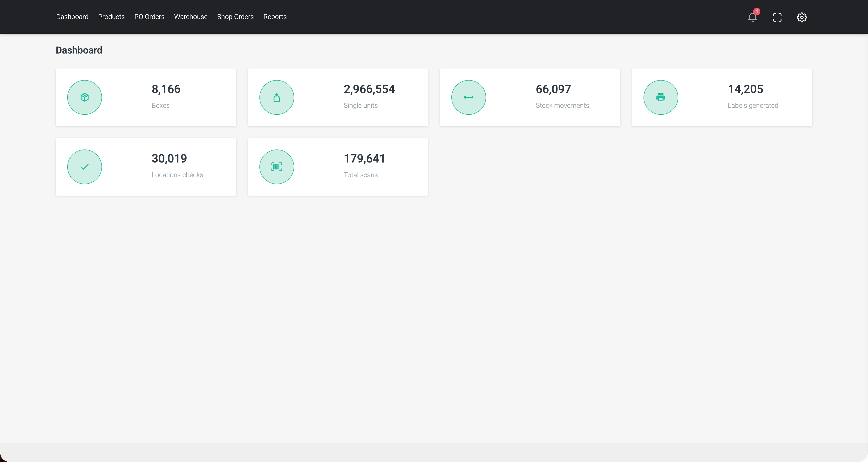
Task: Click the 8,166 Boxes count
Action: 166,89
